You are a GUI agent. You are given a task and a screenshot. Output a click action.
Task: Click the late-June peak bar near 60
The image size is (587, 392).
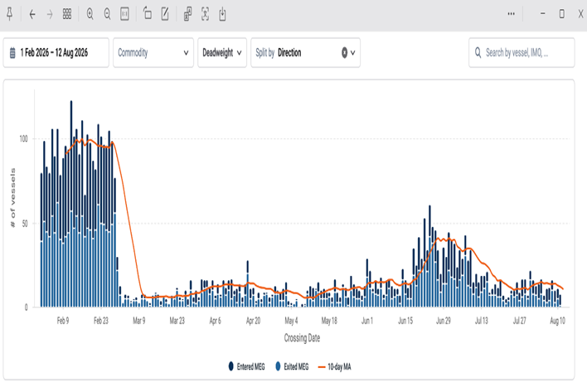click(x=429, y=256)
